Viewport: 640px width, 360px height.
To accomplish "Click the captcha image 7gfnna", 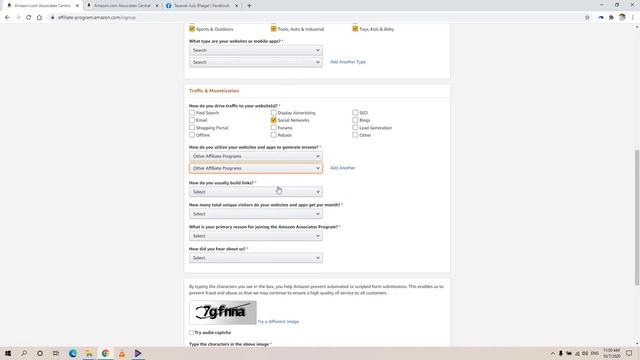I will (223, 313).
